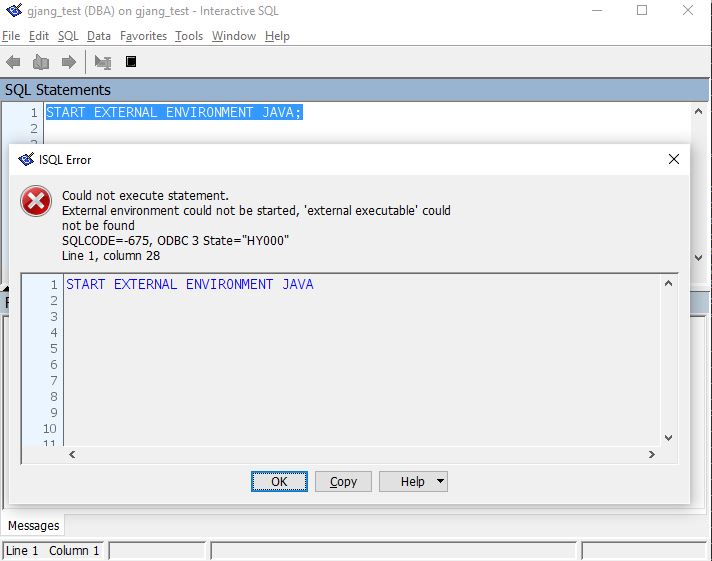Open the Favorites menu
This screenshot has width=712, height=561.
tap(143, 36)
